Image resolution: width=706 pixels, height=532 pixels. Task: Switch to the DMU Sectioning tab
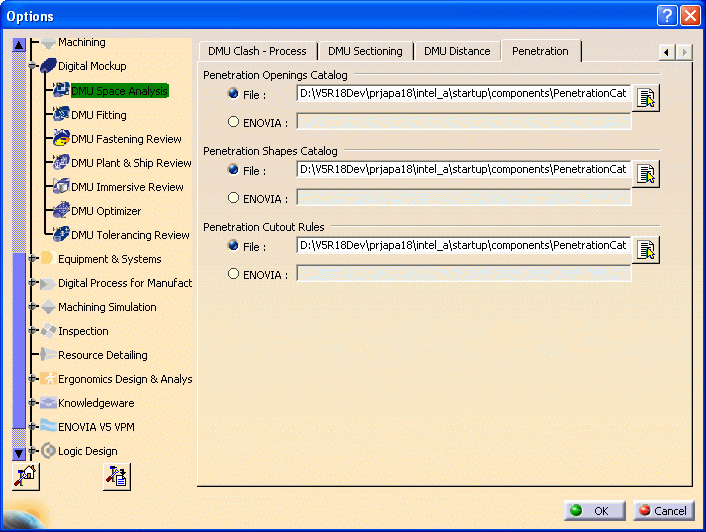point(365,51)
